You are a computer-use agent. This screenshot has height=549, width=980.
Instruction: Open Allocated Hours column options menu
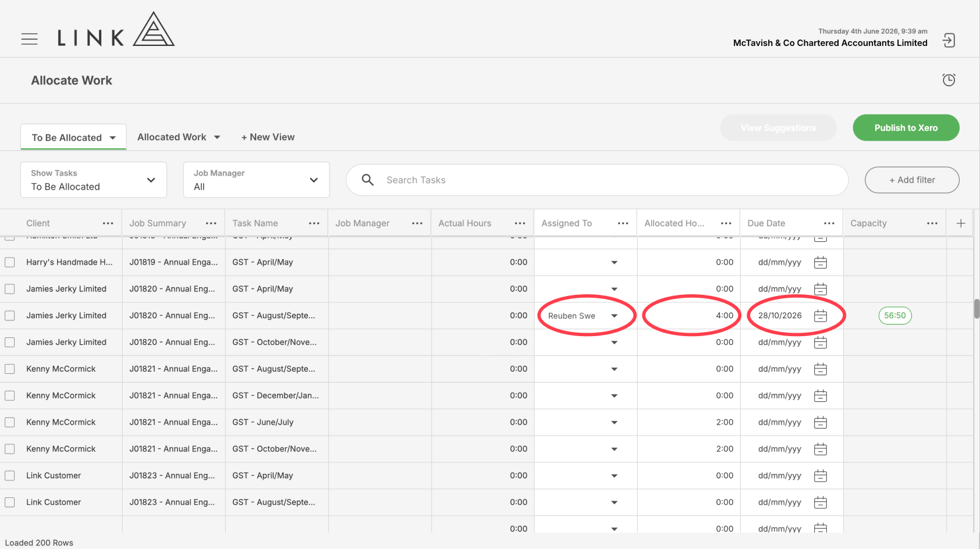coord(726,223)
